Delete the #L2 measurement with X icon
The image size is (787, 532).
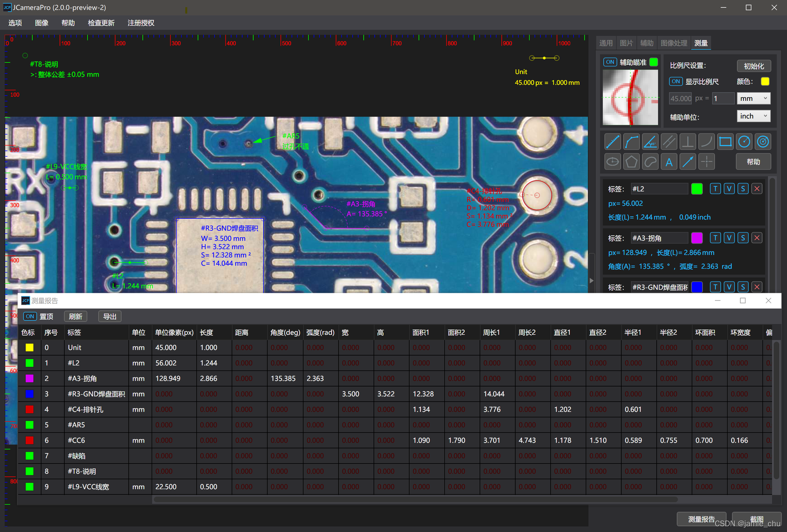pos(757,189)
